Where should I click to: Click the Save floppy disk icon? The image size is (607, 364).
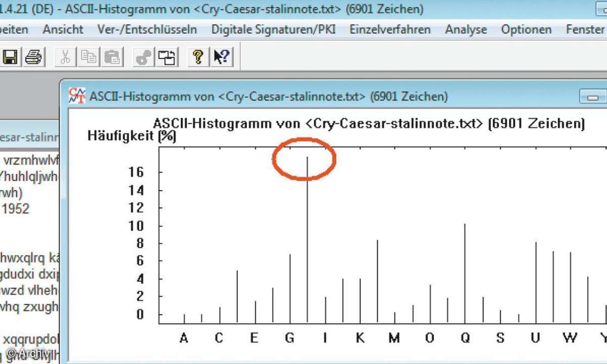tap(10, 57)
